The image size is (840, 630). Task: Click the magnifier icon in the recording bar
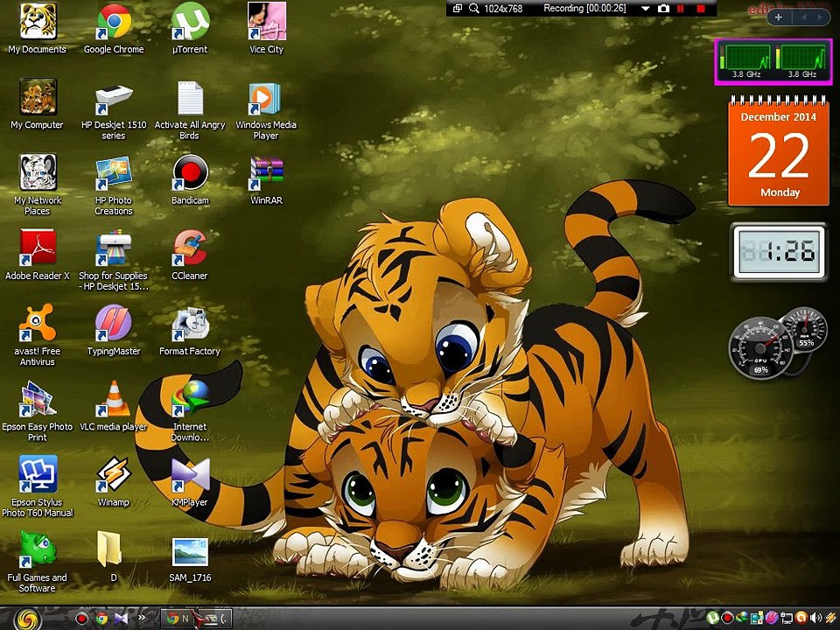(x=473, y=8)
